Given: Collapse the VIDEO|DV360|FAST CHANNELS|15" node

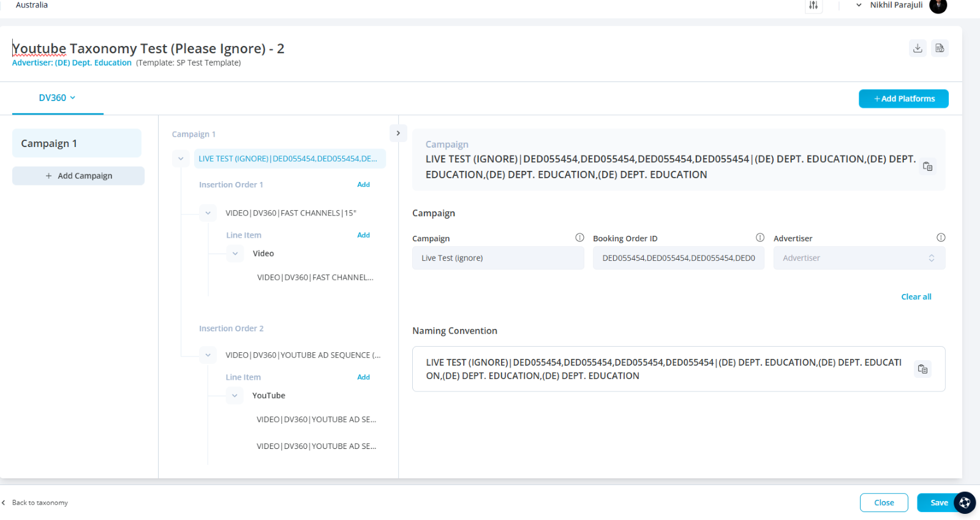Looking at the screenshot, I should coord(208,213).
